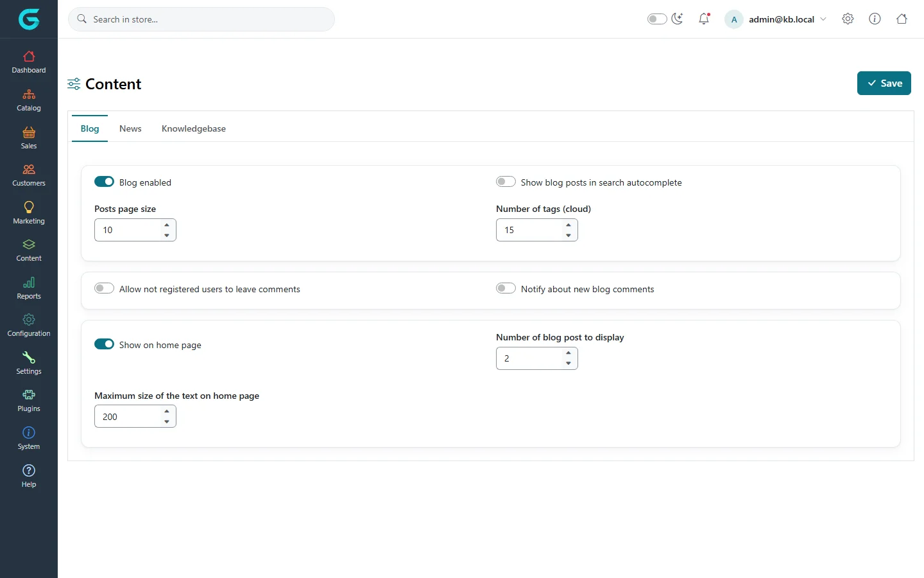924x578 pixels.
Task: Allow not registered users to leave comments toggle
Action: (x=104, y=288)
